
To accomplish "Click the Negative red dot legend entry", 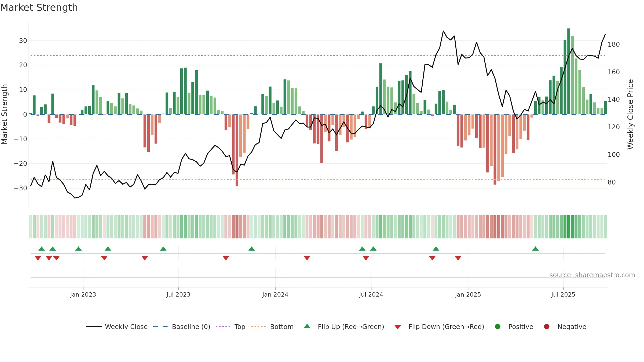I will (565, 327).
